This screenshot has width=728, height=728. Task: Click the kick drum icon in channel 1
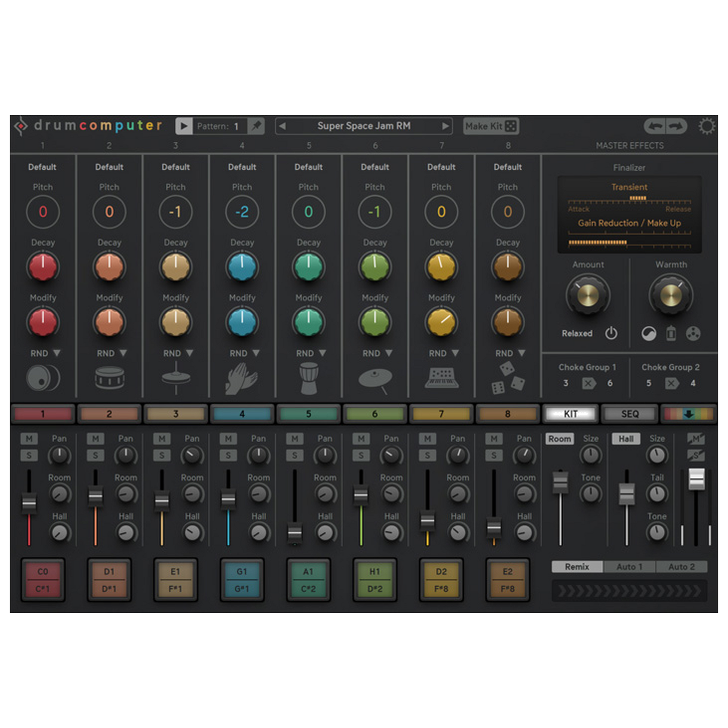tap(43, 378)
